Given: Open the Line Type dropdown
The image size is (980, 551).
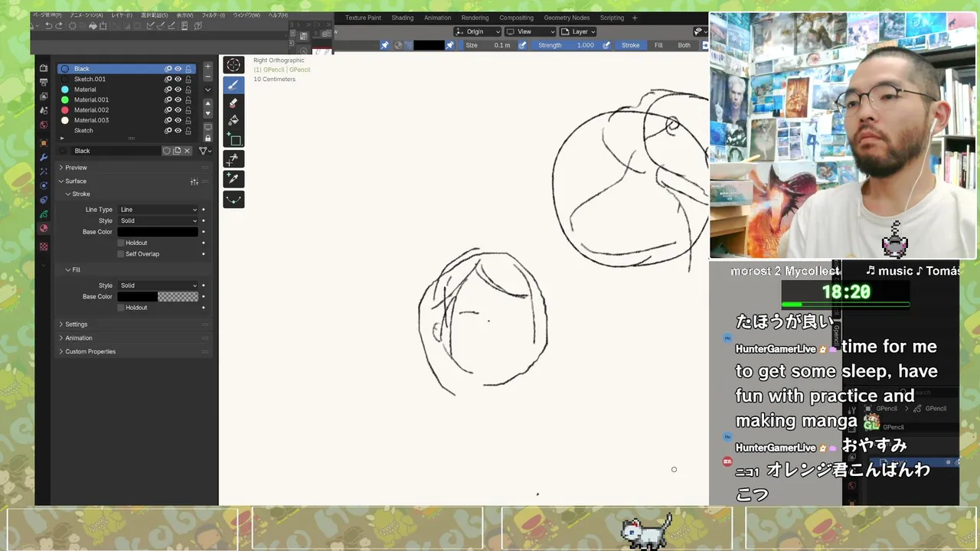Looking at the screenshot, I should tap(158, 210).
